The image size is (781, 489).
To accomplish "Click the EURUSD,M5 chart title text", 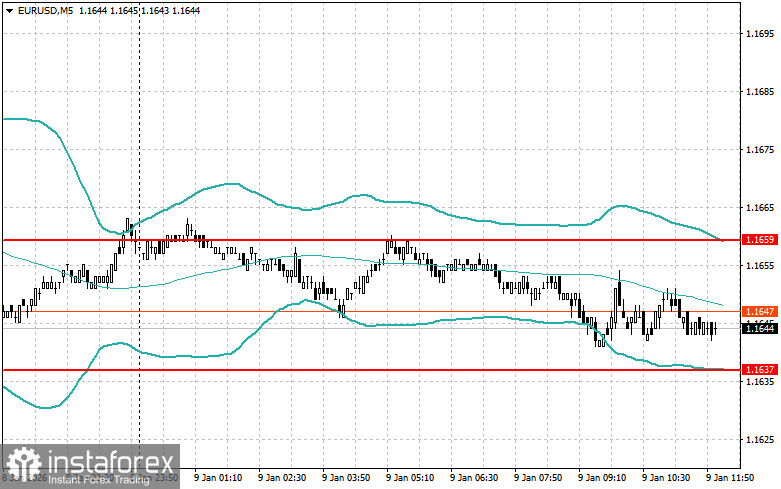I will pos(43,9).
